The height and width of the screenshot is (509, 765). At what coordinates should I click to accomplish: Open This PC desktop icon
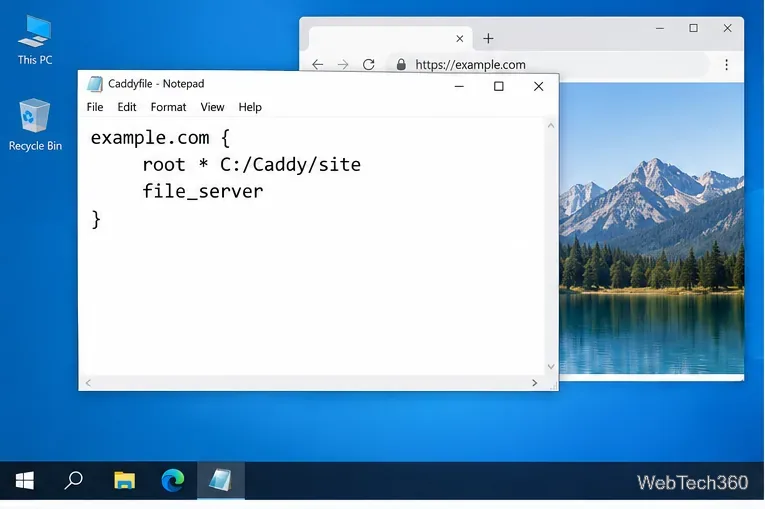pos(35,40)
